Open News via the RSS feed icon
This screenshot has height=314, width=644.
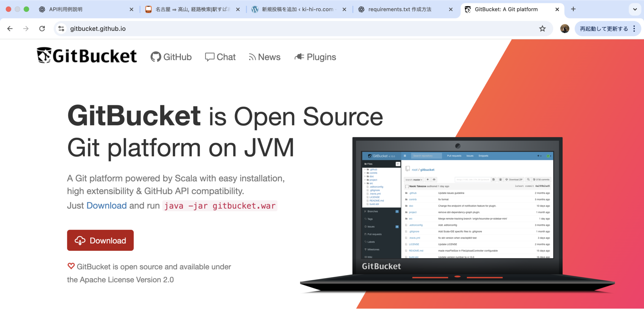tap(252, 57)
